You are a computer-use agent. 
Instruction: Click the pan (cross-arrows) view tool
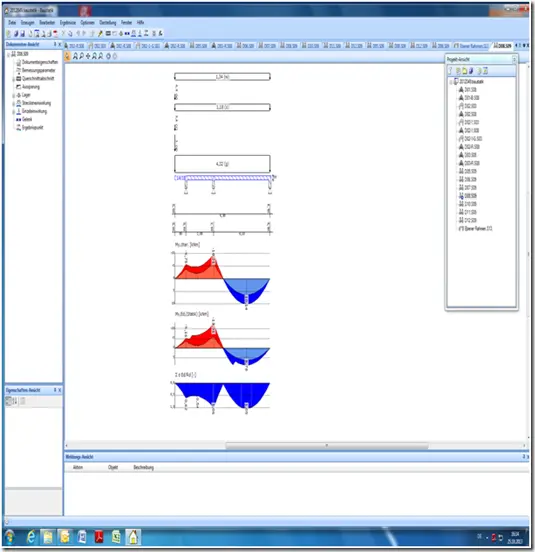[x=88, y=56]
